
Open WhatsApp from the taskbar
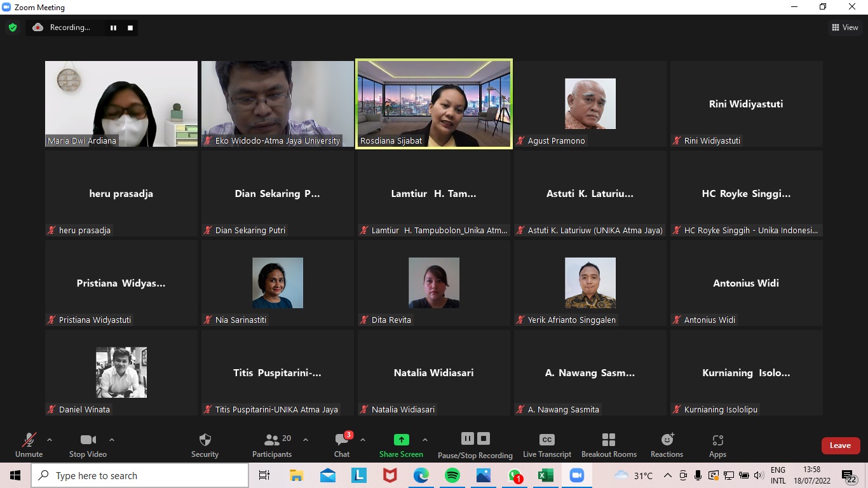coord(515,475)
